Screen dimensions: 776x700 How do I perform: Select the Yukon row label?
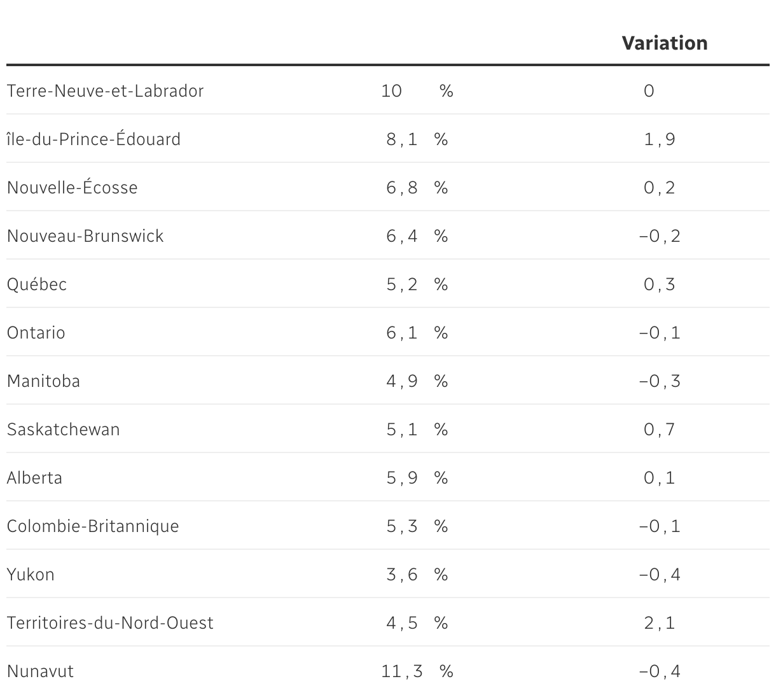click(x=31, y=575)
